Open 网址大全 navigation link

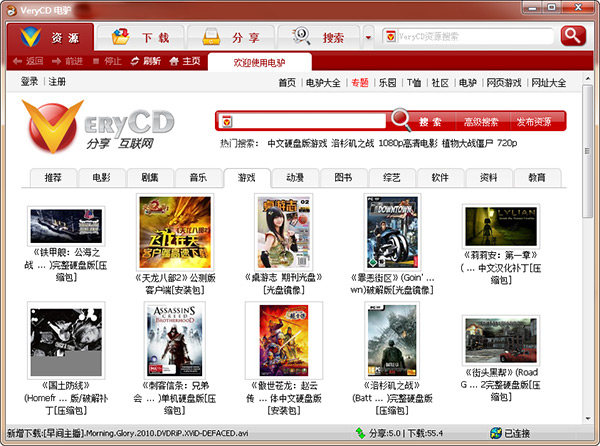click(549, 83)
